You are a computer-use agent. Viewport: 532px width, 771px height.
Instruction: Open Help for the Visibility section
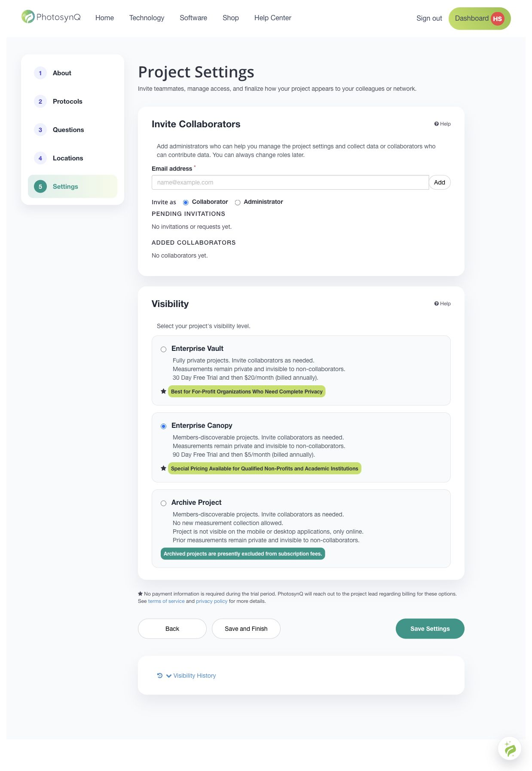(x=442, y=304)
